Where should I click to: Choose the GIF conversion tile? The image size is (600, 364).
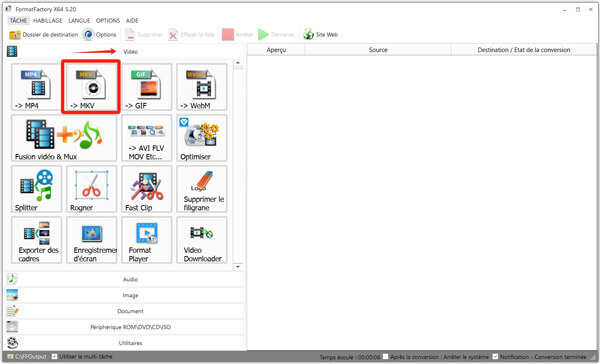pyautogui.click(x=147, y=87)
